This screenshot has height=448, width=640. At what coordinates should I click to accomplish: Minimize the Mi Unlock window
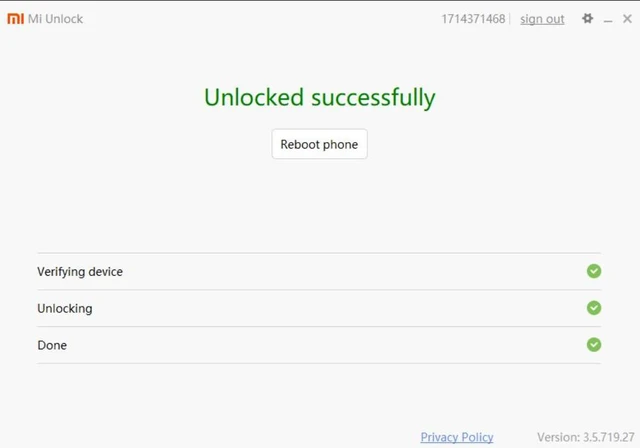point(608,20)
